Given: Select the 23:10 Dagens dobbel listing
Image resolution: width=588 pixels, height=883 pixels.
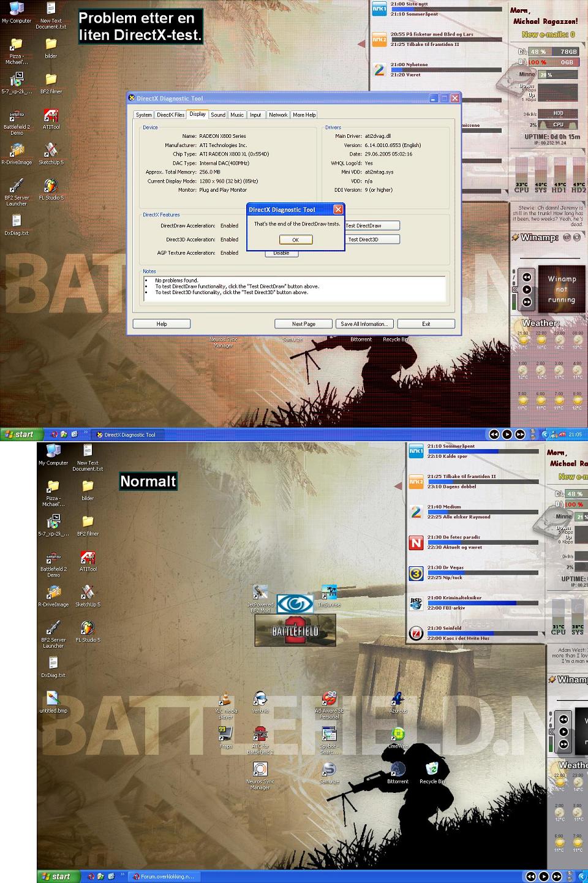Looking at the screenshot, I should coord(451,487).
